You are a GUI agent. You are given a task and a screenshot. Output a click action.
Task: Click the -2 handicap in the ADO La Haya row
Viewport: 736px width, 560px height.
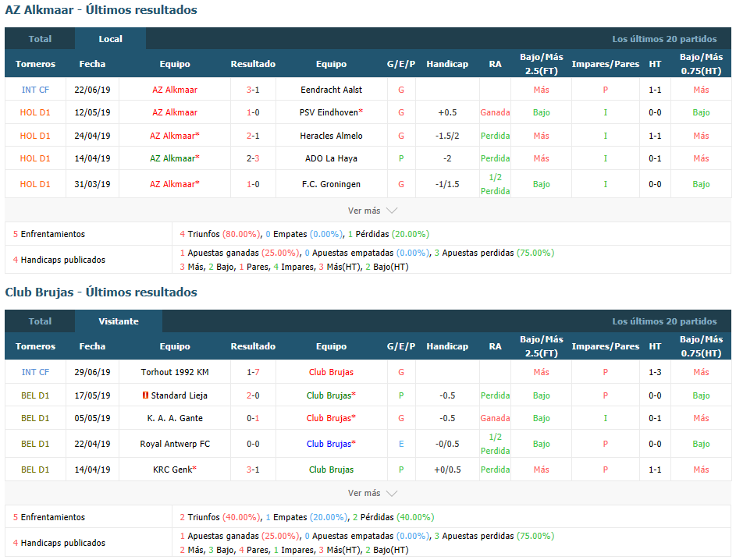pos(447,158)
